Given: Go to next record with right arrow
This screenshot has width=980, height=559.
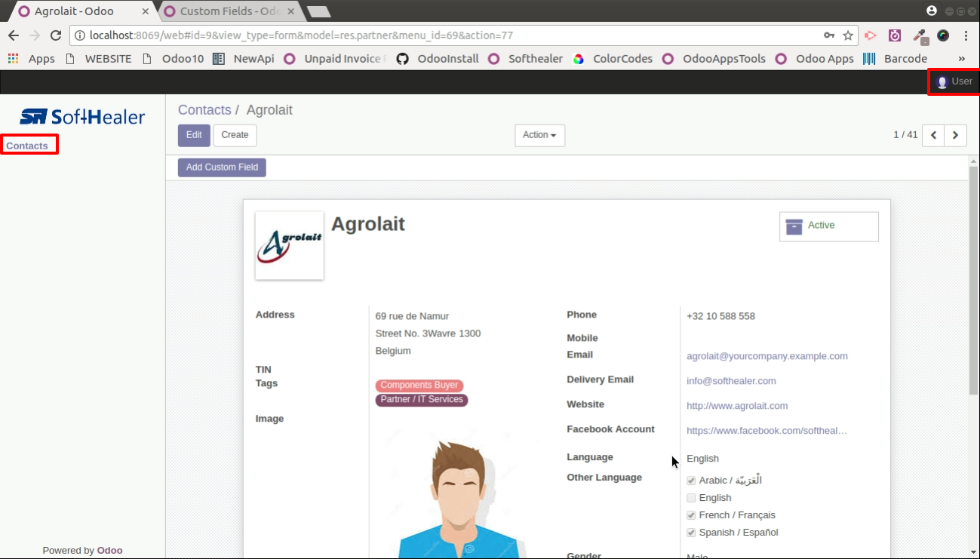Looking at the screenshot, I should [x=955, y=135].
